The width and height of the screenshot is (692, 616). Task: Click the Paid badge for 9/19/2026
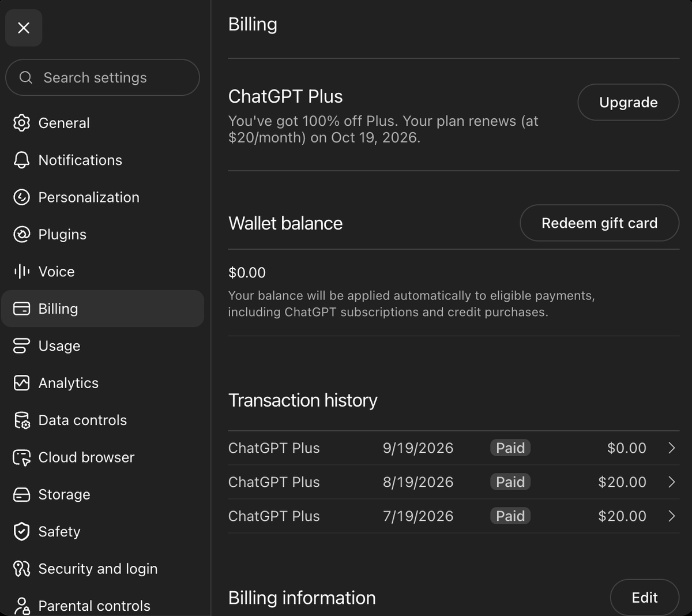click(x=510, y=448)
